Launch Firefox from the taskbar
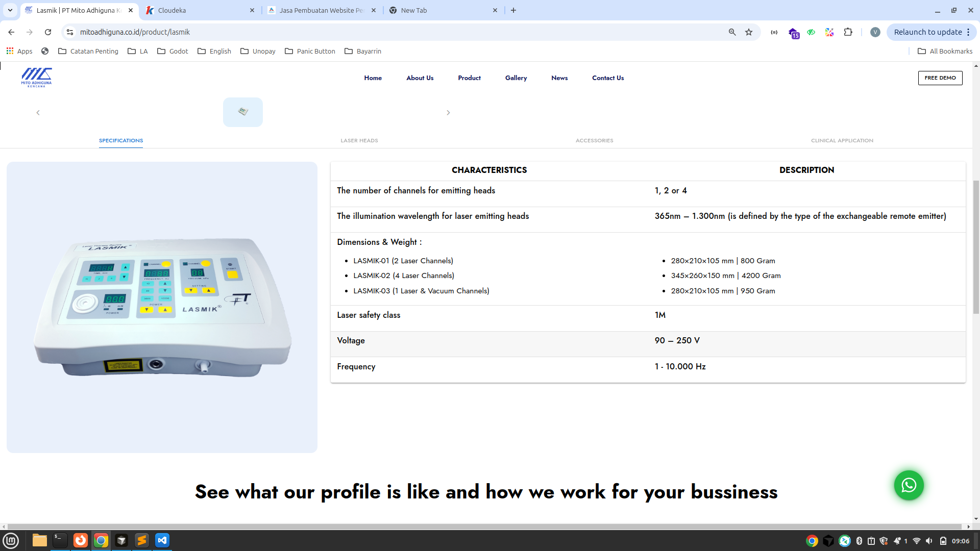This screenshot has height=551, width=980. click(81, 540)
